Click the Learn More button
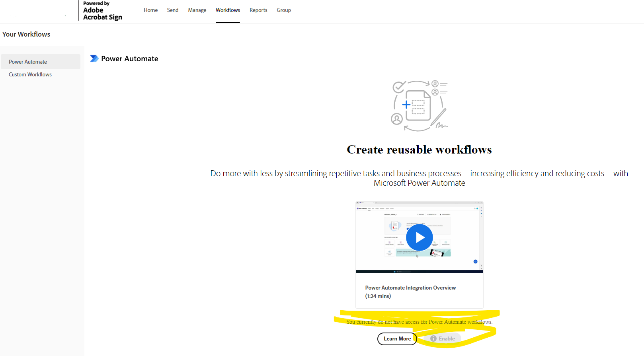 click(x=397, y=338)
